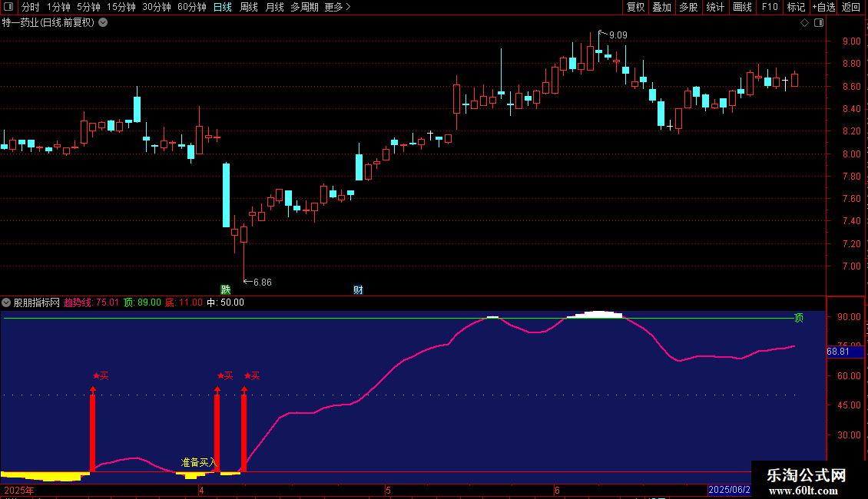Click the 7.00 price axis label

pos(852,266)
